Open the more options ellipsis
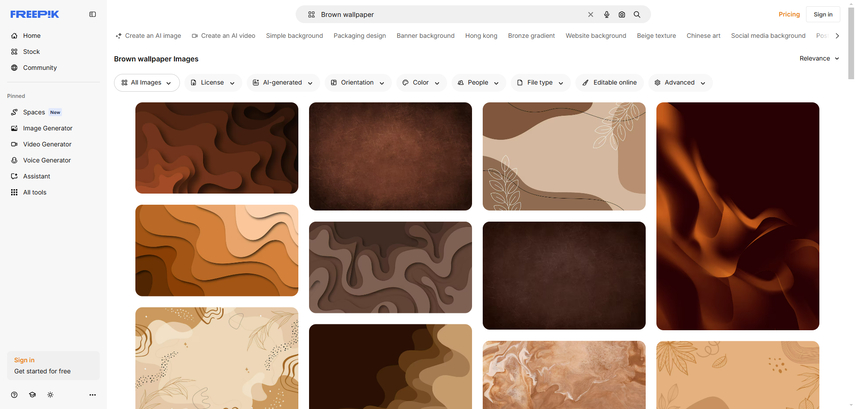This screenshot has height=409, width=855. (93, 395)
